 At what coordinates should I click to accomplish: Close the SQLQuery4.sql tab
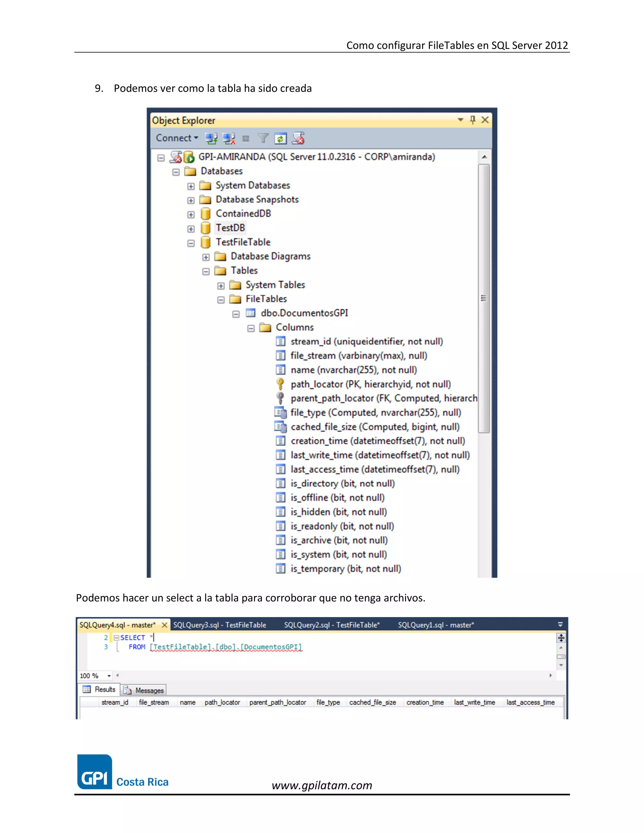[x=164, y=625]
